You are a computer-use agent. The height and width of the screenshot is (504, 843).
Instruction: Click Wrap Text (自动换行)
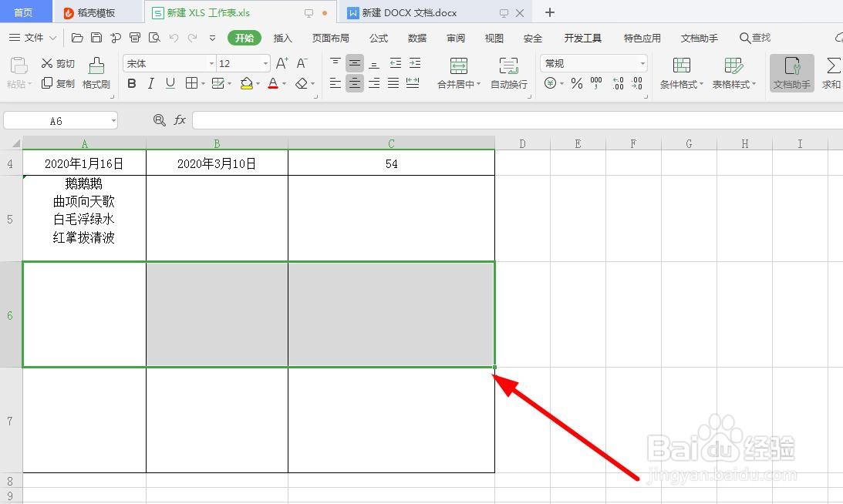click(x=508, y=73)
